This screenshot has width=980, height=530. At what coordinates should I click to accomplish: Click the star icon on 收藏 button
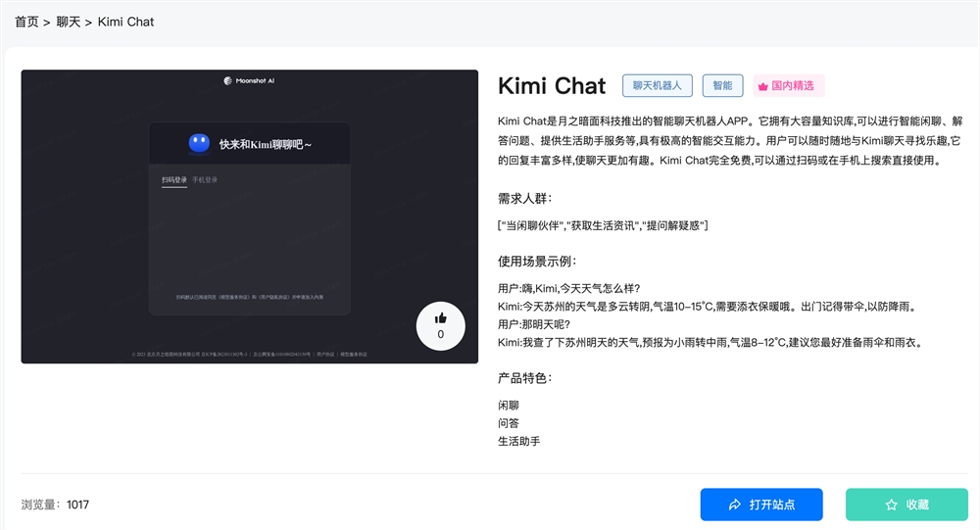(x=891, y=505)
